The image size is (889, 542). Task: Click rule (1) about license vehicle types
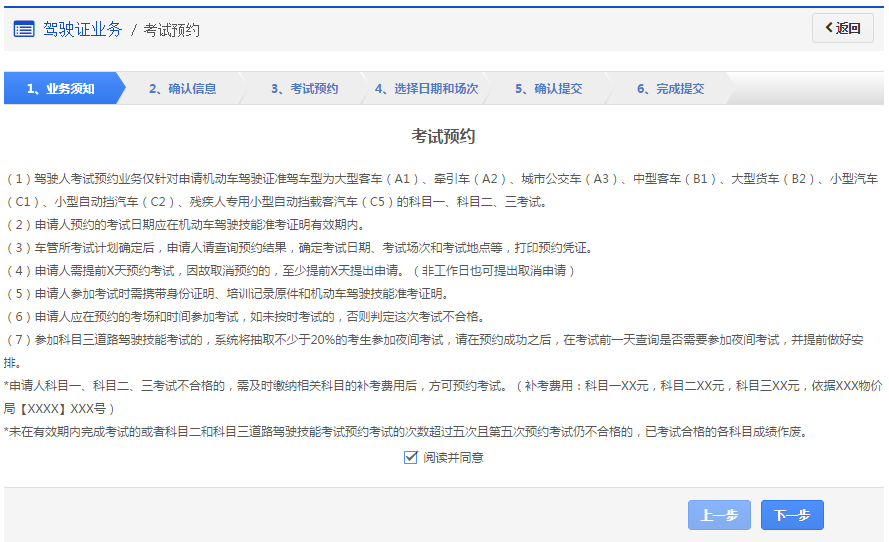(440, 179)
